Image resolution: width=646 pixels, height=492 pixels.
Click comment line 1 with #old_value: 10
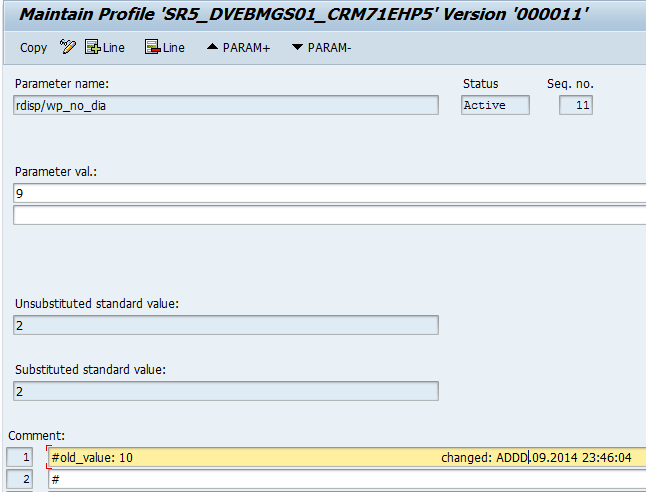[x=347, y=457]
